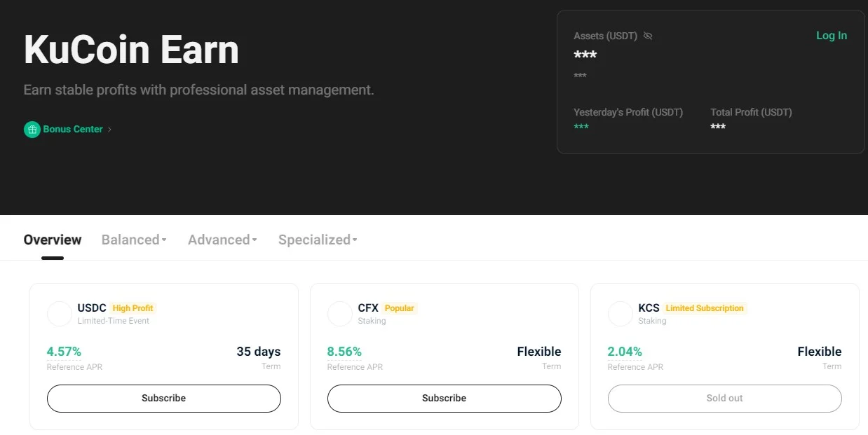The height and width of the screenshot is (435, 868).
Task: Toggle the hide assets eye icon
Action: [648, 36]
